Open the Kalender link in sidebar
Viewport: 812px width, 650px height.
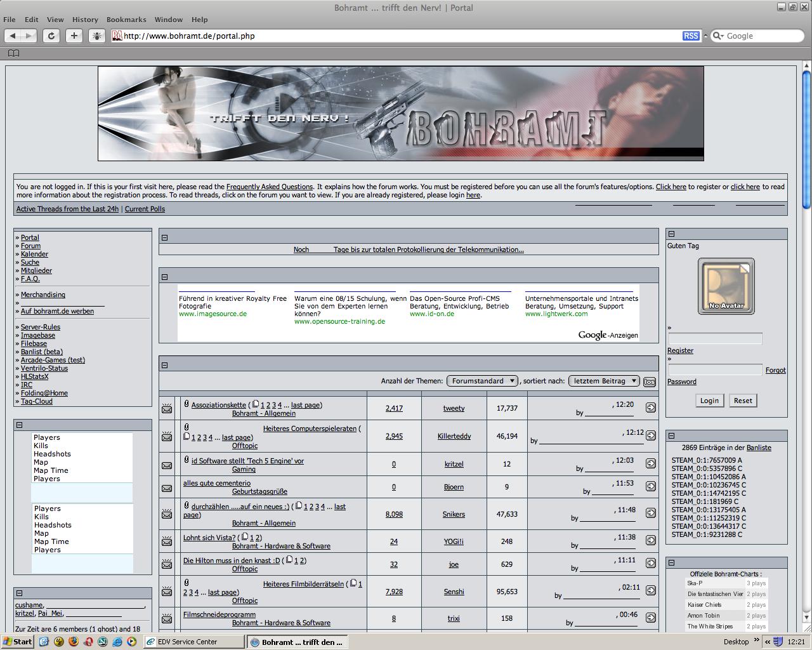pyautogui.click(x=34, y=254)
